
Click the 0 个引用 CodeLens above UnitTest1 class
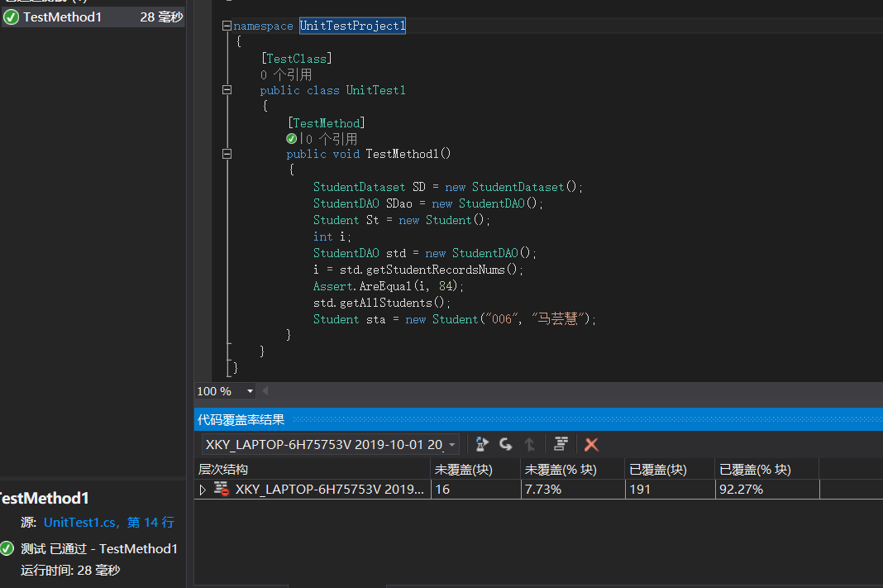tap(286, 74)
